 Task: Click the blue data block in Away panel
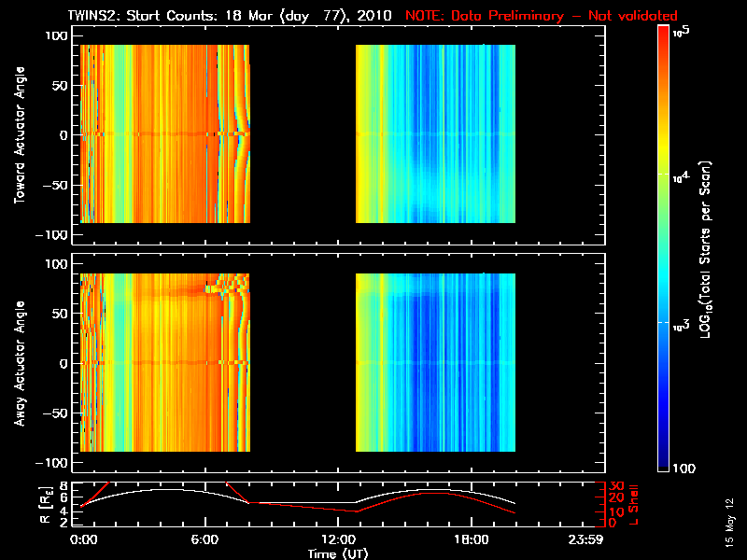tap(435, 362)
